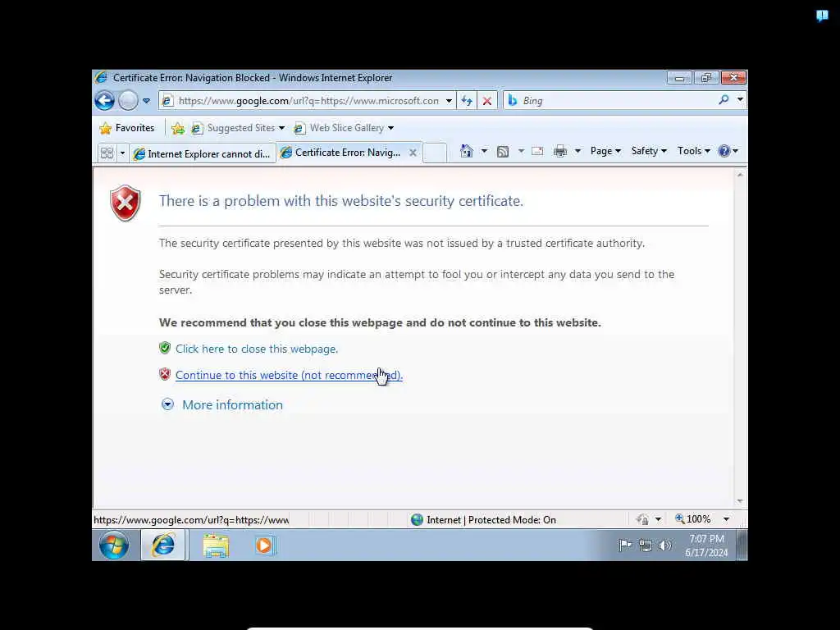Click the red shield icon beside continue link
The height and width of the screenshot is (630, 840).
[x=164, y=374]
